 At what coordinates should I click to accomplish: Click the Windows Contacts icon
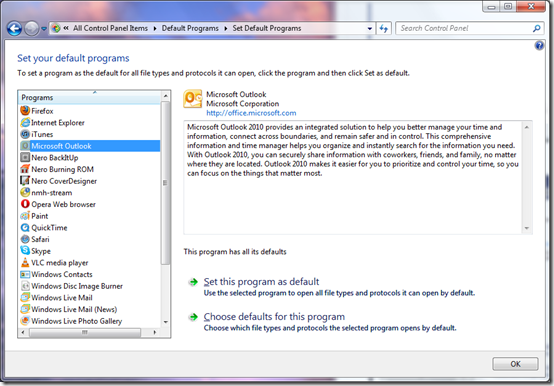(25, 274)
